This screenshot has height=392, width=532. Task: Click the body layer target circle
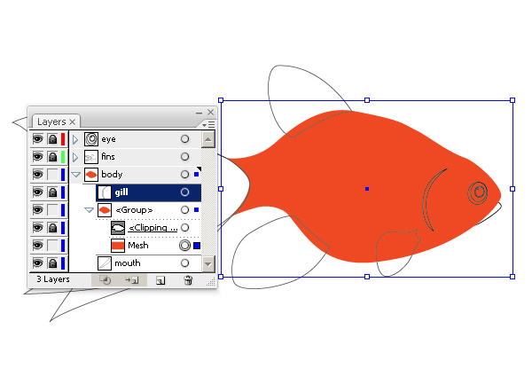pyautogui.click(x=184, y=175)
